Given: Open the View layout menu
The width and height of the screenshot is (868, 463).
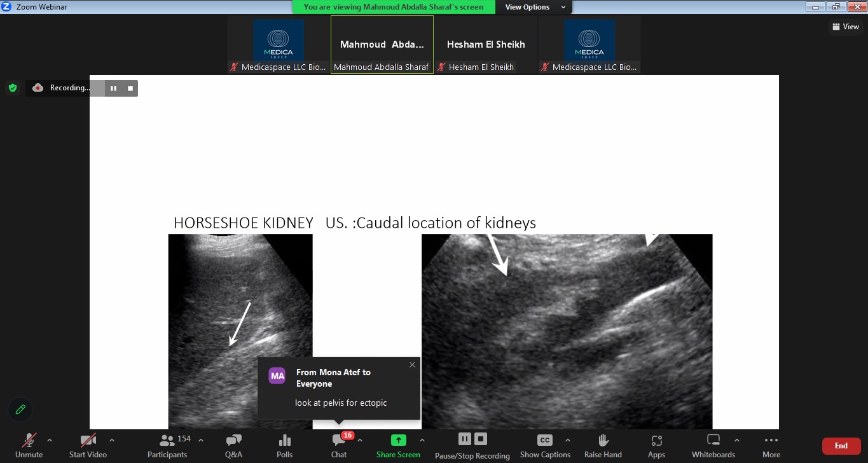Looking at the screenshot, I should pyautogui.click(x=845, y=27).
